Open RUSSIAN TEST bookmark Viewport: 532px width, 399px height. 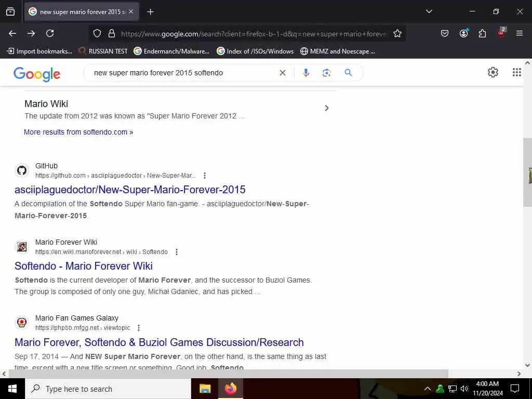coord(103,51)
